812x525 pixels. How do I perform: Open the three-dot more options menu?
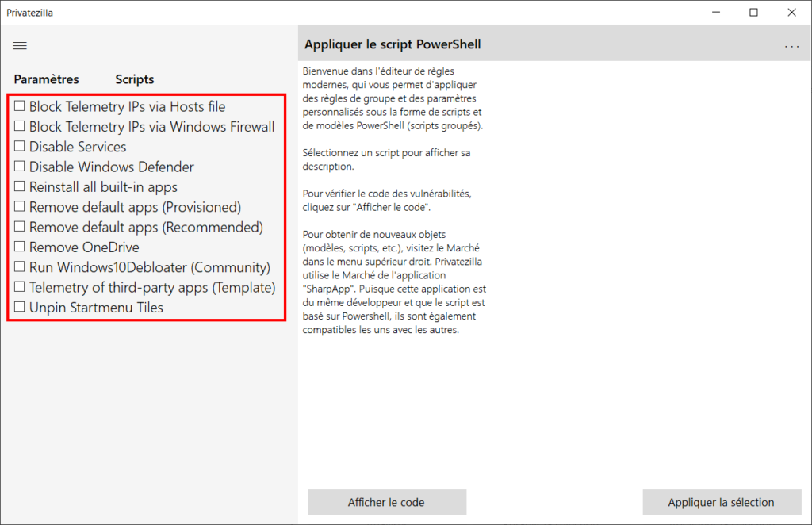point(791,47)
